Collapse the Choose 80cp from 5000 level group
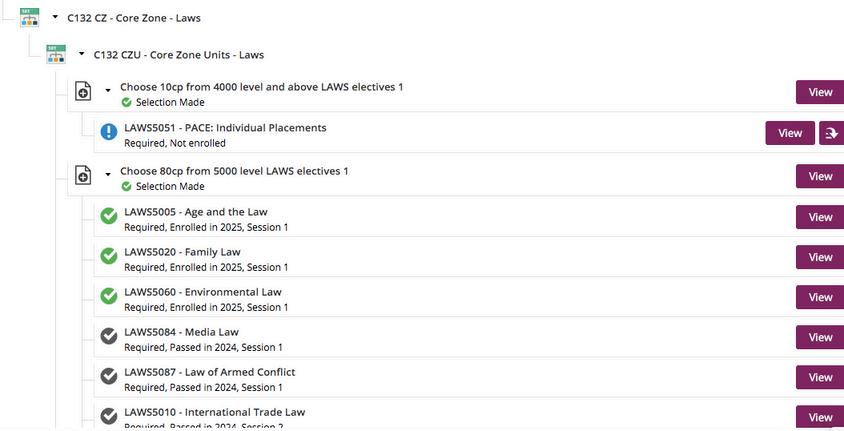This screenshot has height=431, width=844. click(x=108, y=174)
